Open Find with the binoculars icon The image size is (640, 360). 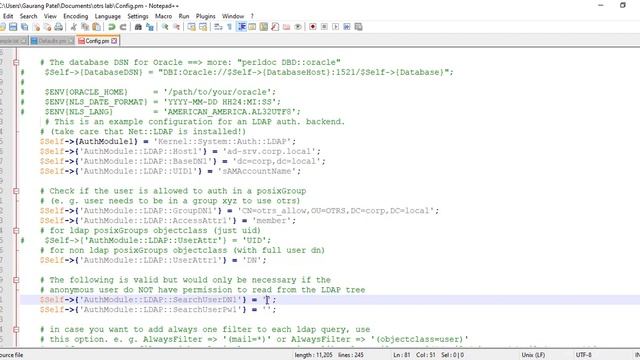(138, 27)
